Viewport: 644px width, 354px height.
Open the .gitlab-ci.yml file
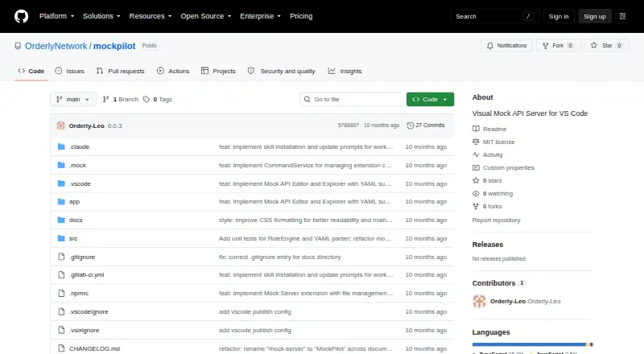(87, 274)
